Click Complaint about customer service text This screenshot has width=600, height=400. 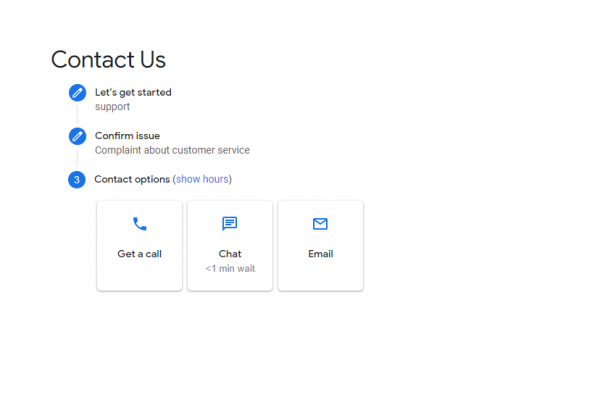[x=172, y=151]
